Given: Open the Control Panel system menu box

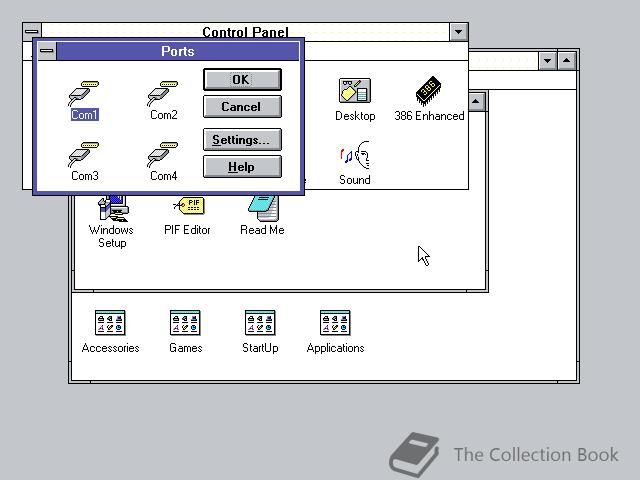Looking at the screenshot, I should (x=32, y=31).
